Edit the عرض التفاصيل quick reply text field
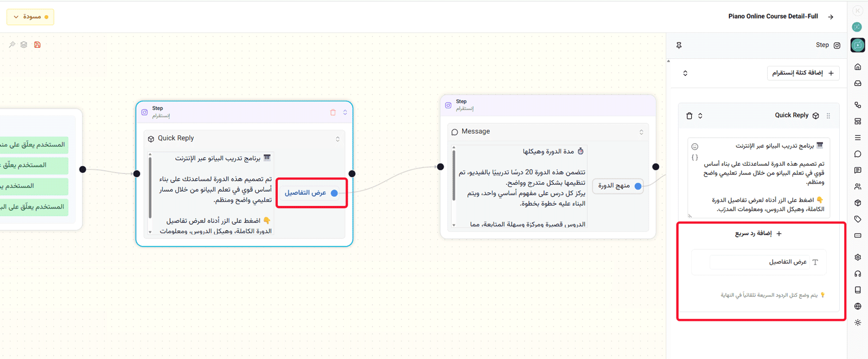This screenshot has width=868, height=359. pos(759,262)
